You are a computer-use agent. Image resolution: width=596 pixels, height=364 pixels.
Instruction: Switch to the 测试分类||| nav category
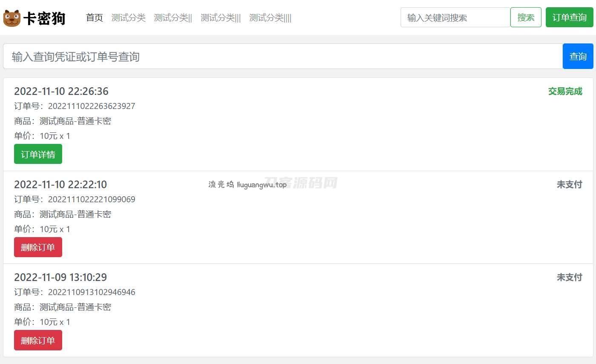point(221,17)
